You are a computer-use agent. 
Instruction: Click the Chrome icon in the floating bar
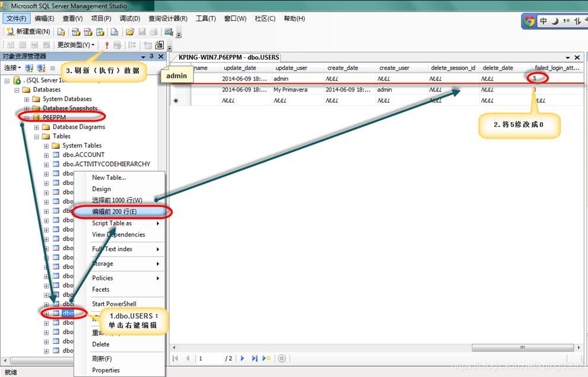tap(529, 21)
